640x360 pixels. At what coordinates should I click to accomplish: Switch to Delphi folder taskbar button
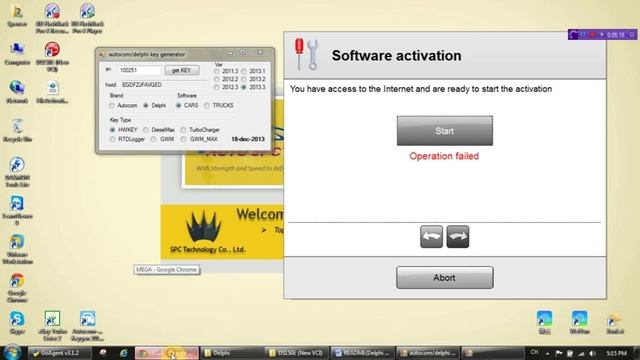[232, 353]
